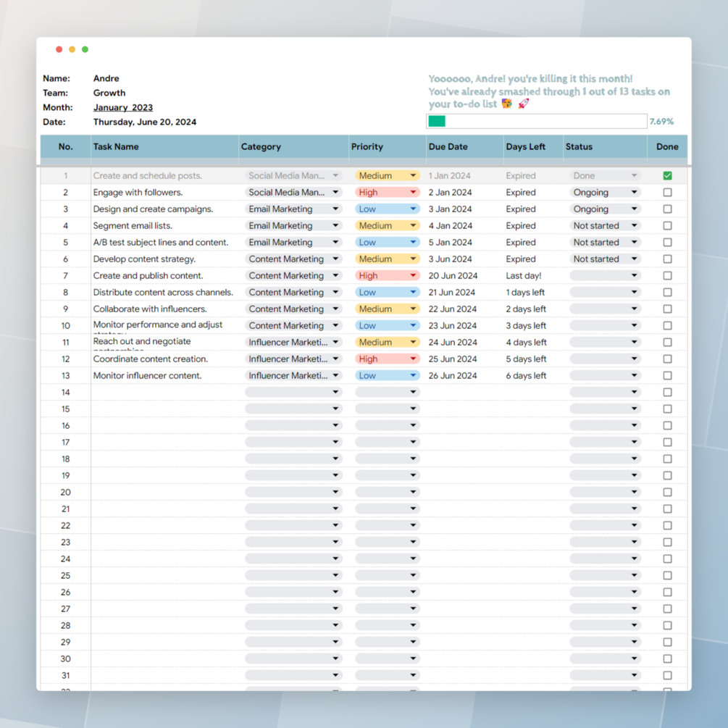This screenshot has width=728, height=728.
Task: Open Low priority dropdown for task 8
Action: (388, 293)
